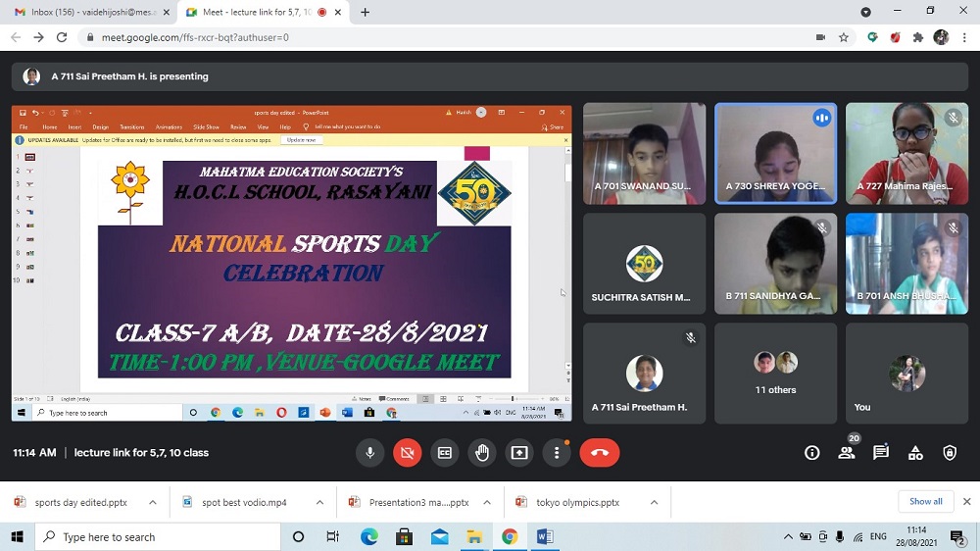980x551 pixels.
Task: Click the 11 others participant tile
Action: [775, 374]
